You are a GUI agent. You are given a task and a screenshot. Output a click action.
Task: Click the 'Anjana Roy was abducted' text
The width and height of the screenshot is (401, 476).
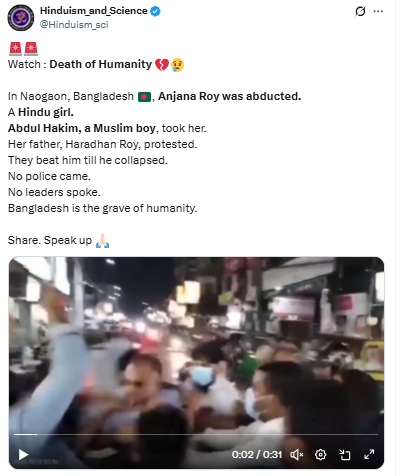229,96
